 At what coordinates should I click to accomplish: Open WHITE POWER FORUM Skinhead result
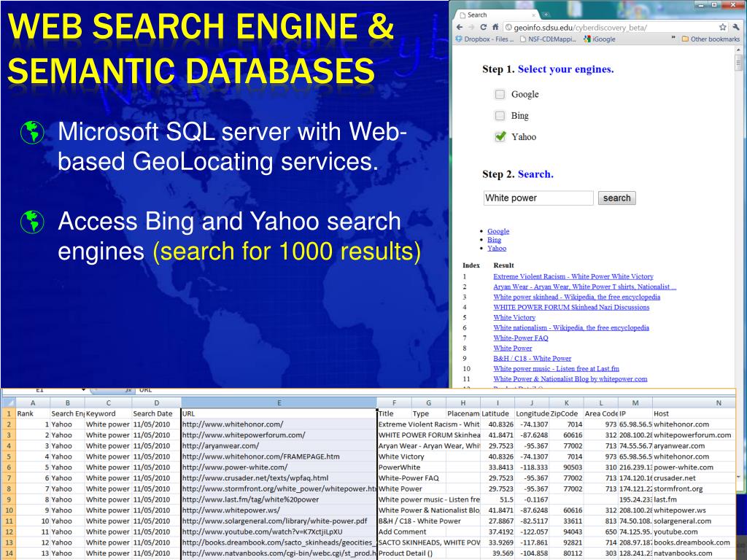click(x=571, y=307)
